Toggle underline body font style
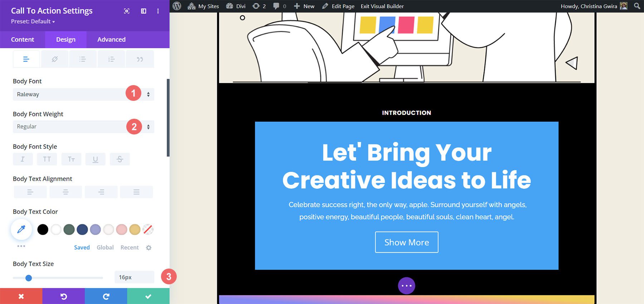The width and height of the screenshot is (644, 304). (95, 159)
